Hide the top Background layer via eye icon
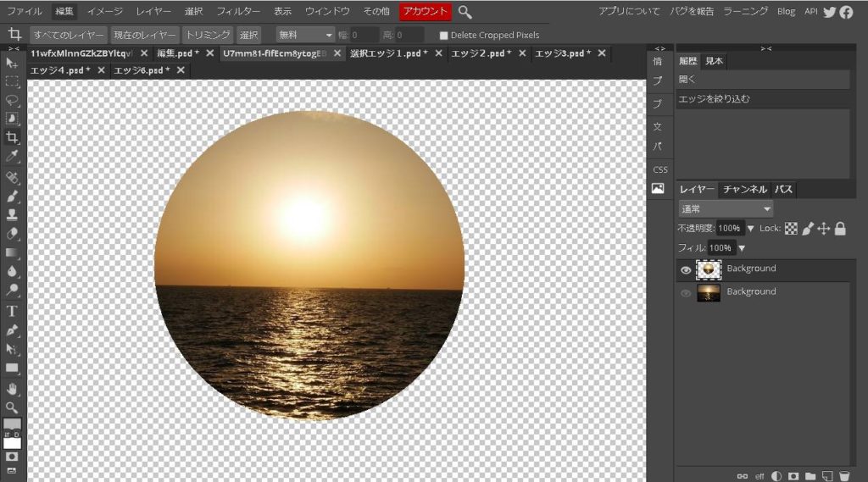The image size is (868, 482). [686, 270]
